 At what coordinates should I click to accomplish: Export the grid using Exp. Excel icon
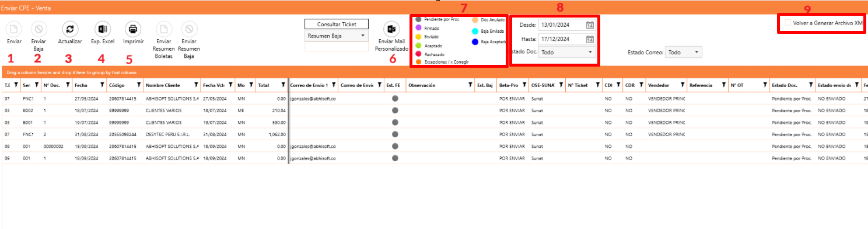102,29
